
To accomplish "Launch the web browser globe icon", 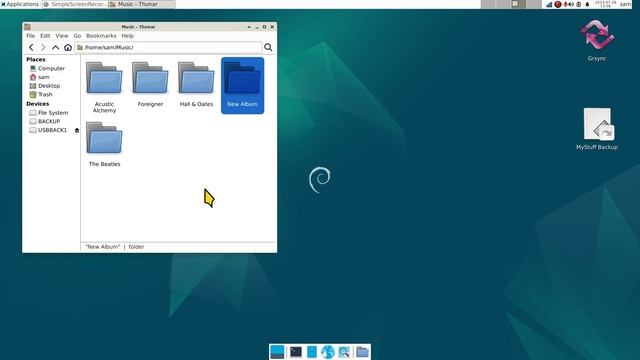I will click(x=327, y=352).
